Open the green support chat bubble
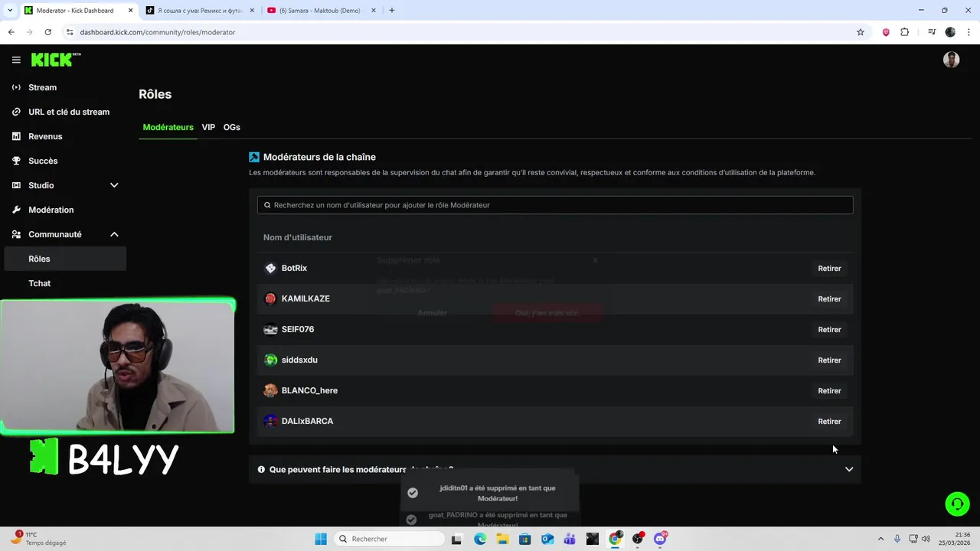Viewport: 980px width, 551px height. (957, 504)
